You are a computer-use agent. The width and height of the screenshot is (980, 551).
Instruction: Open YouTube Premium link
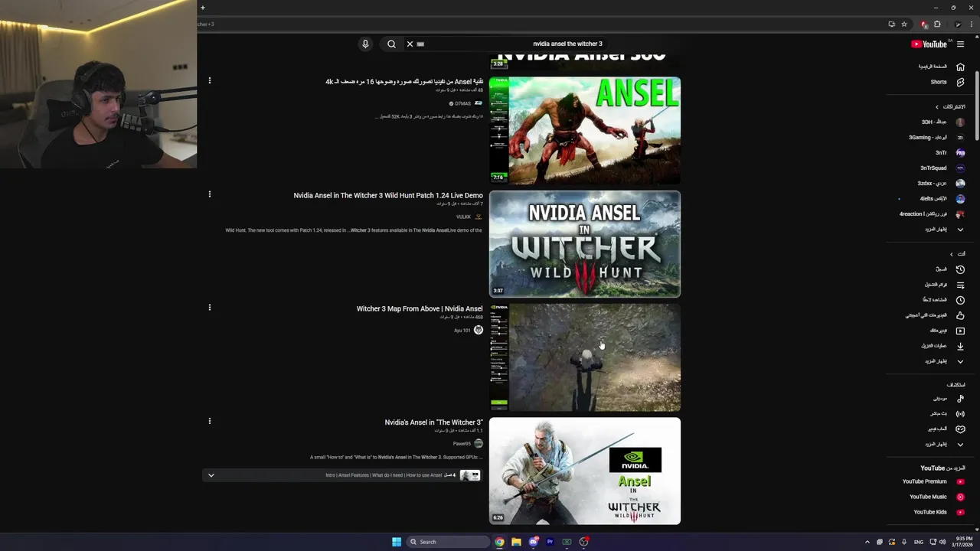(x=933, y=481)
